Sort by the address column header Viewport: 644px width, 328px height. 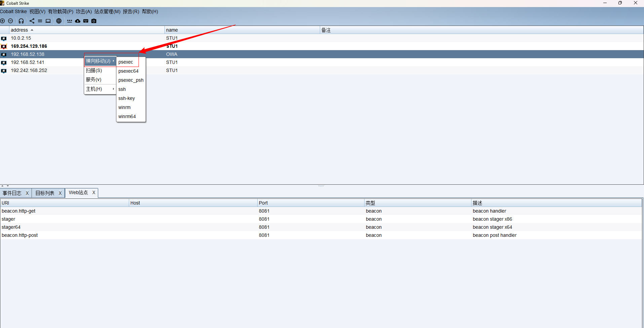[x=87, y=30]
